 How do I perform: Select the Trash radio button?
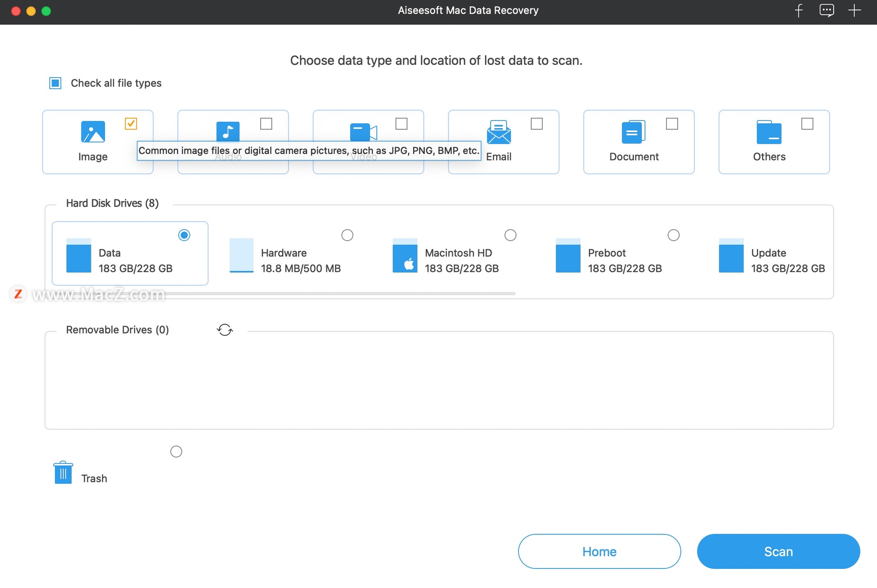coord(176,451)
